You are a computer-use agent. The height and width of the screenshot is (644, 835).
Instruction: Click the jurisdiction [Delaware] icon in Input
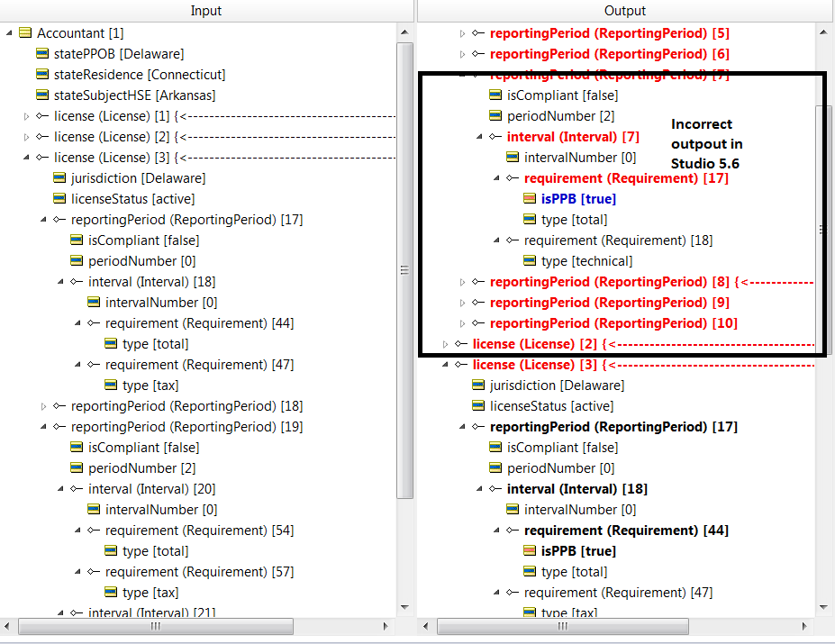tap(59, 178)
